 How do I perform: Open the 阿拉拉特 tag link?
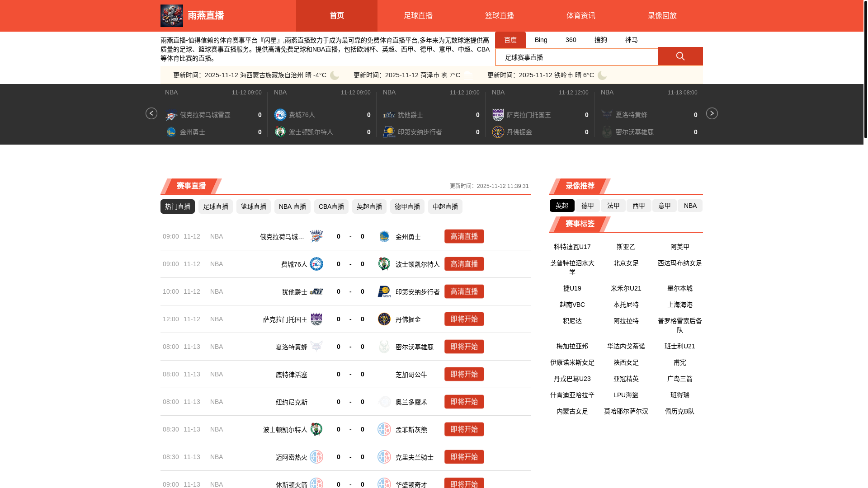point(626,321)
